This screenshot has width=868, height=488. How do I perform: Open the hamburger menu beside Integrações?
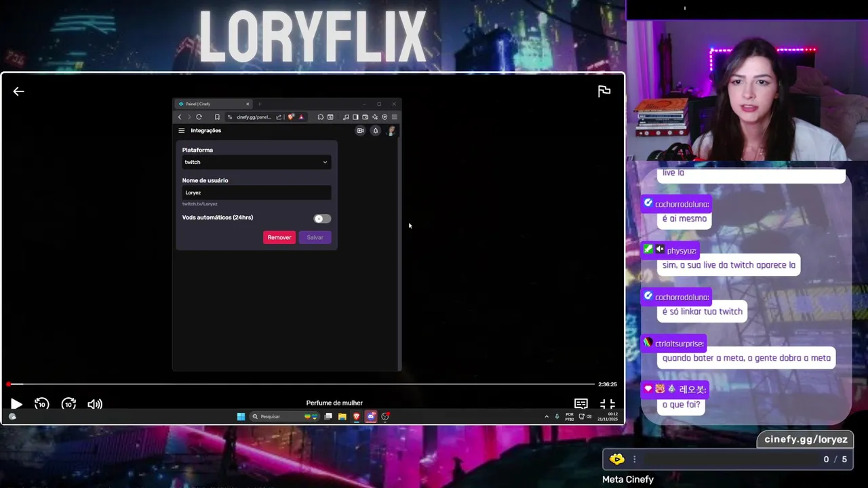[x=181, y=131]
